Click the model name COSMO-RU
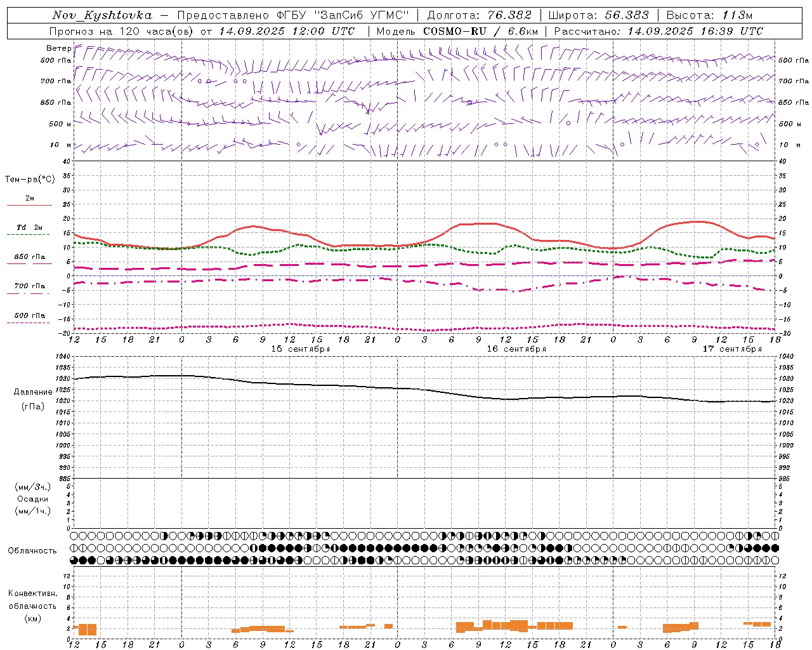This screenshot has height=650, width=812. pos(455,31)
